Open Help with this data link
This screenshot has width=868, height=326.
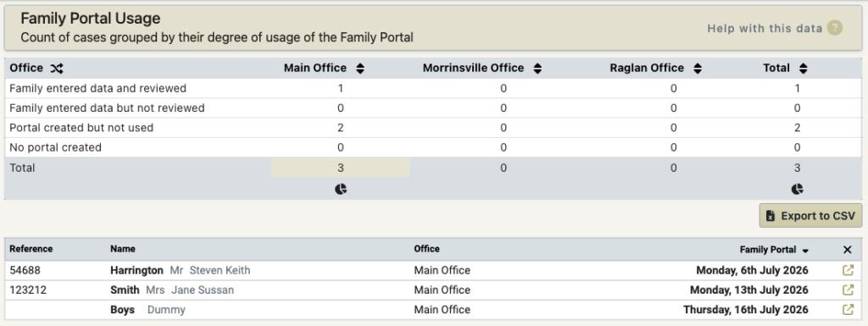point(765,28)
